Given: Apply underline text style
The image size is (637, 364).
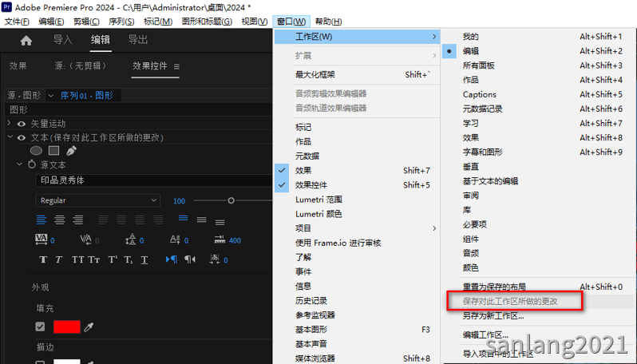Looking at the screenshot, I should 144,259.
